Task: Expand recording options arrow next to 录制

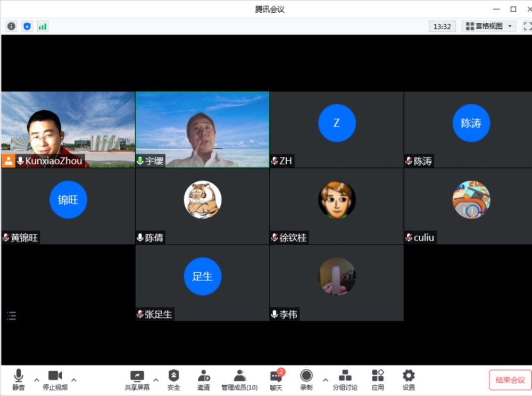Action: click(326, 380)
